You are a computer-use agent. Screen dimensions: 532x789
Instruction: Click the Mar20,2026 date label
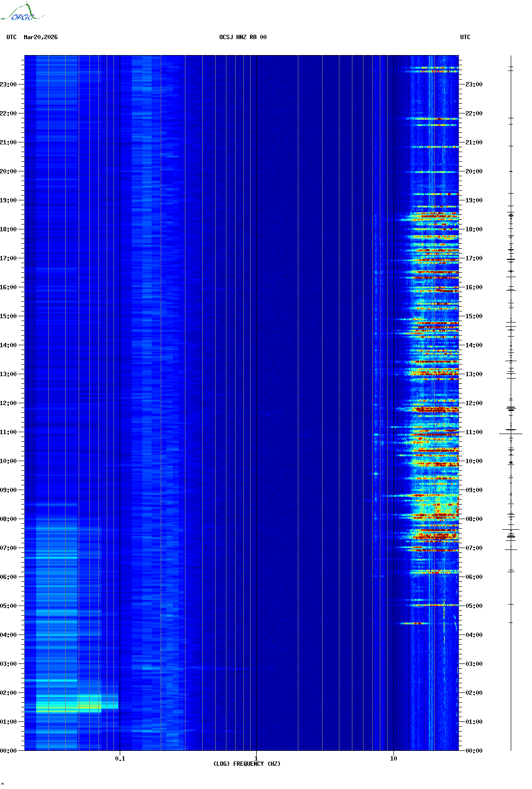[x=41, y=37]
